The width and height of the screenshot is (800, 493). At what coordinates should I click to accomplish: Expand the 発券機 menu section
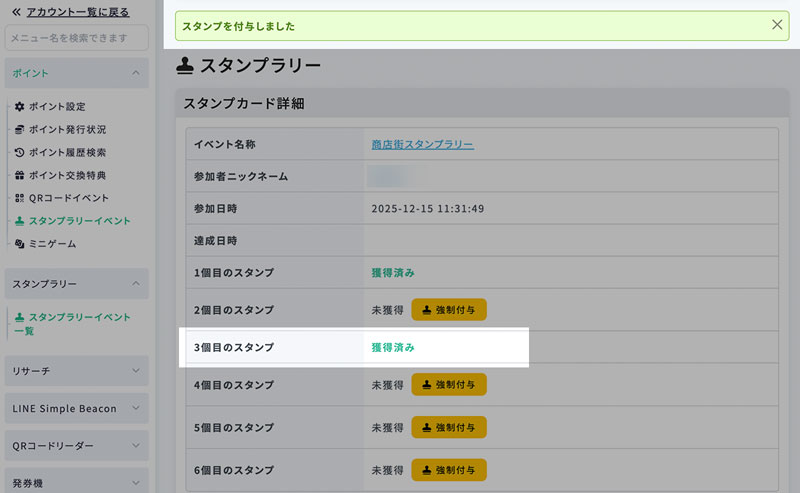pyautogui.click(x=135, y=481)
